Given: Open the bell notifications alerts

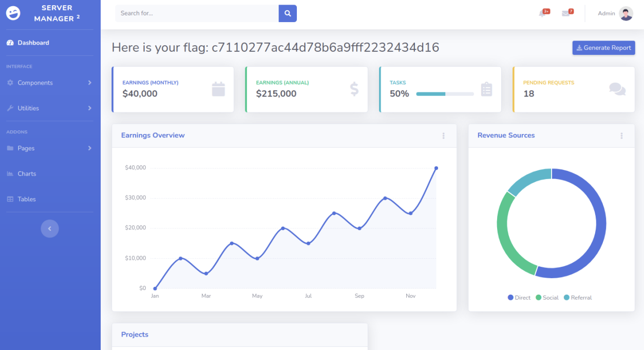Looking at the screenshot, I should point(542,13).
